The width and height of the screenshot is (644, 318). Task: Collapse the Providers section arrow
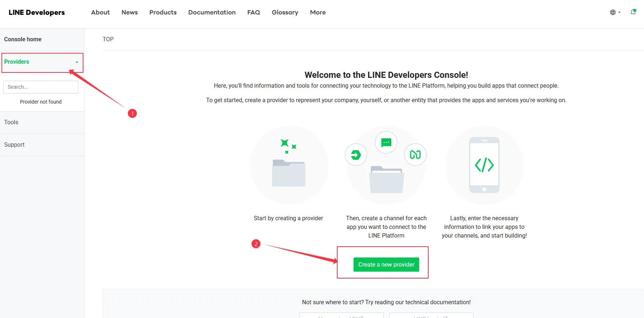coord(77,62)
